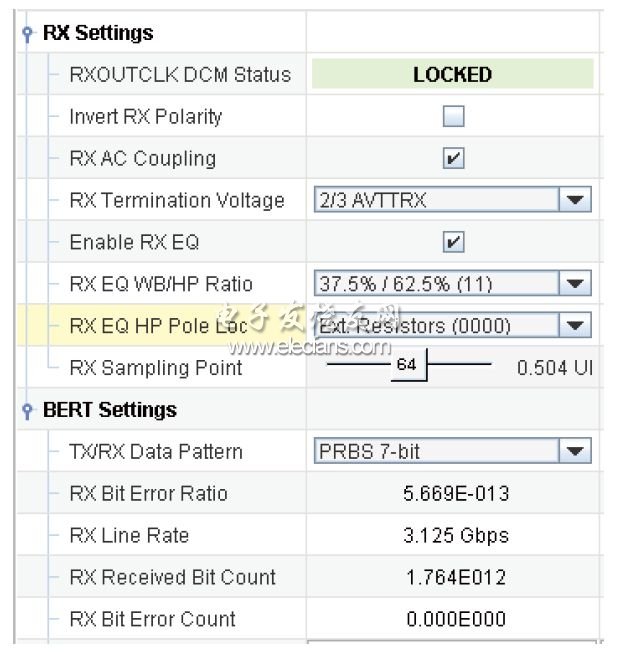Select the RXOUTCLK DCM Status row label
Viewport: 618px width, 653px height.
point(180,75)
